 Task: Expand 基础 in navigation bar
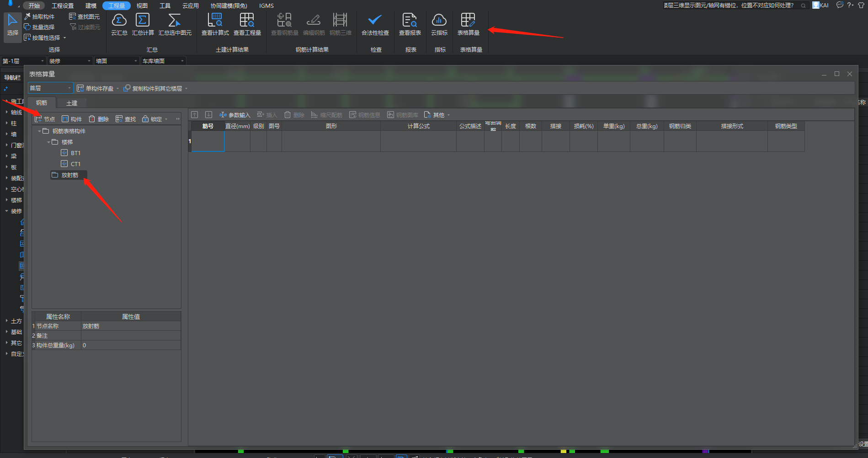click(6, 332)
